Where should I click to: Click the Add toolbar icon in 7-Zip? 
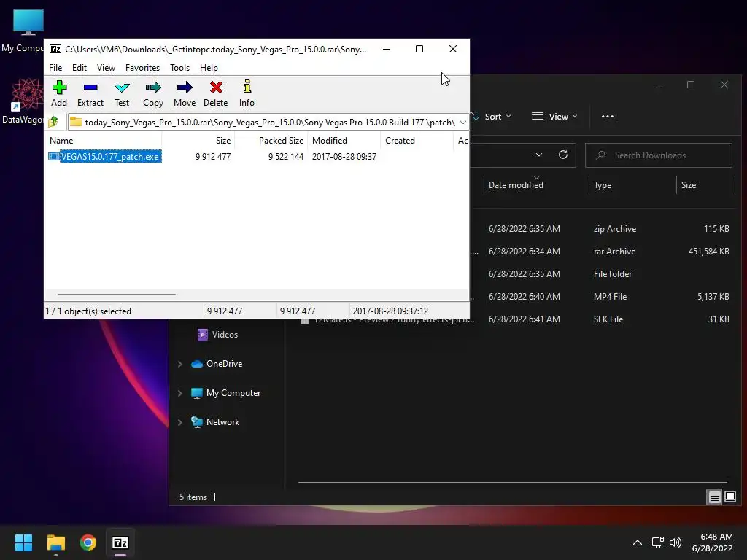coord(59,93)
